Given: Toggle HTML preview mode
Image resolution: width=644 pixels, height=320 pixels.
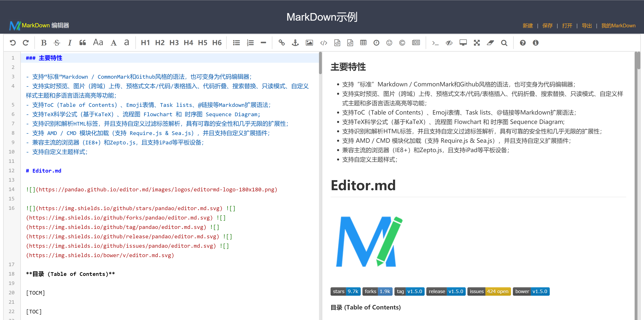Looking at the screenshot, I should [463, 42].
